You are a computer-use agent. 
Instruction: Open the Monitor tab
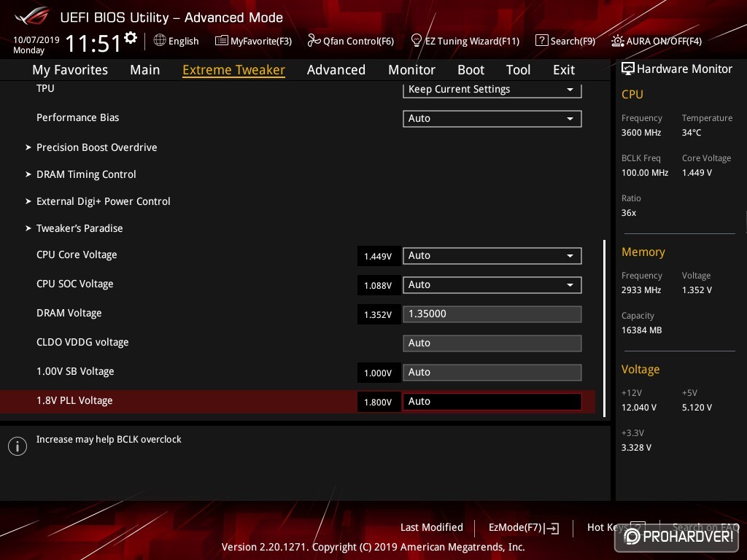click(411, 70)
